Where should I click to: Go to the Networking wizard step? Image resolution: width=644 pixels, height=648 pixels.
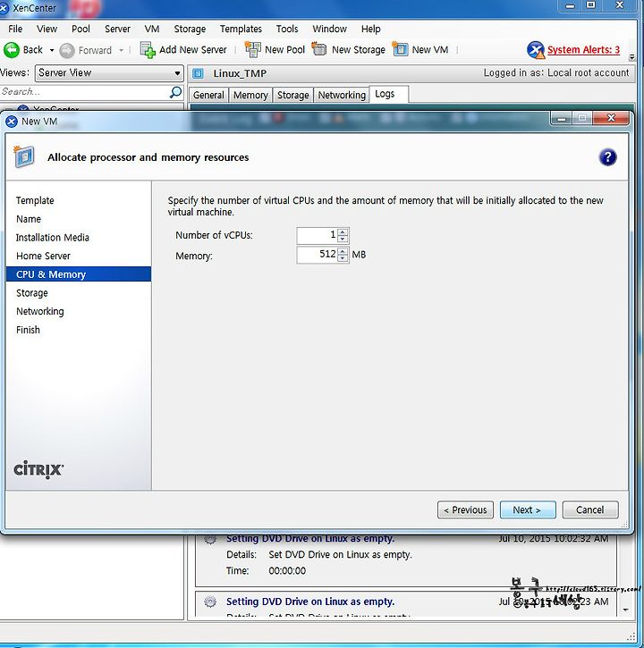[40, 312]
